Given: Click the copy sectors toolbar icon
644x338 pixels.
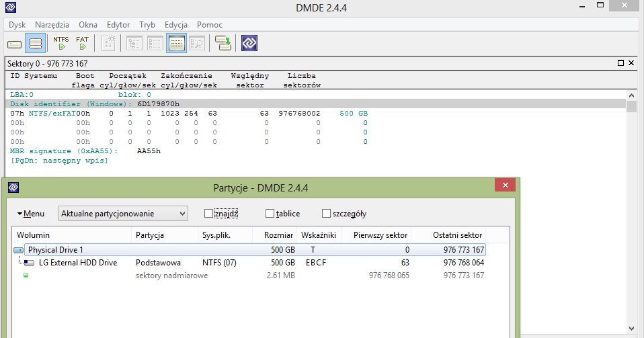Looking at the screenshot, I should pos(223,43).
